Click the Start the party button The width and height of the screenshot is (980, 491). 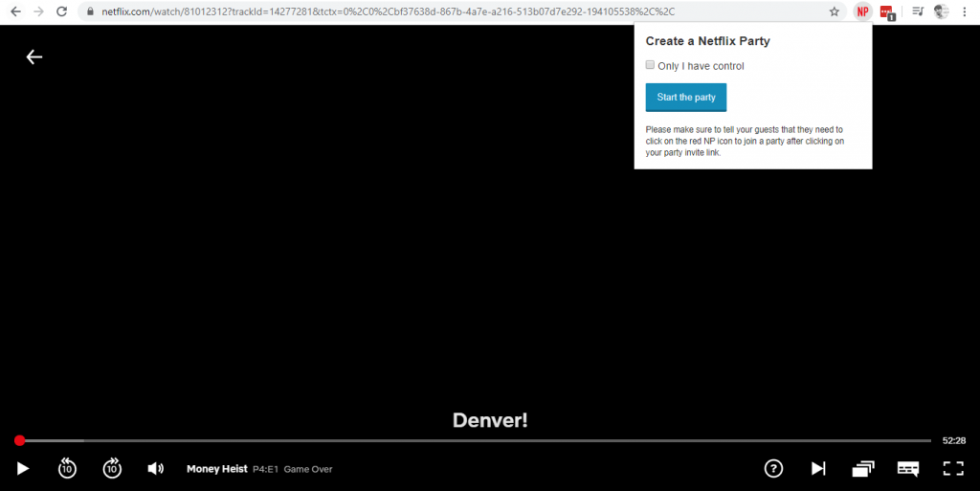coord(685,98)
